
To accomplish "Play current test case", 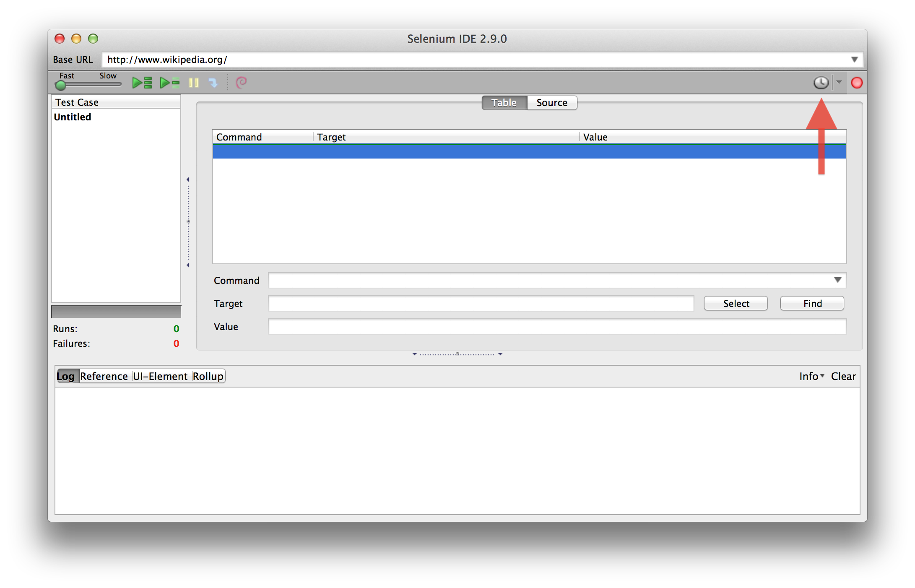I will click(x=170, y=83).
